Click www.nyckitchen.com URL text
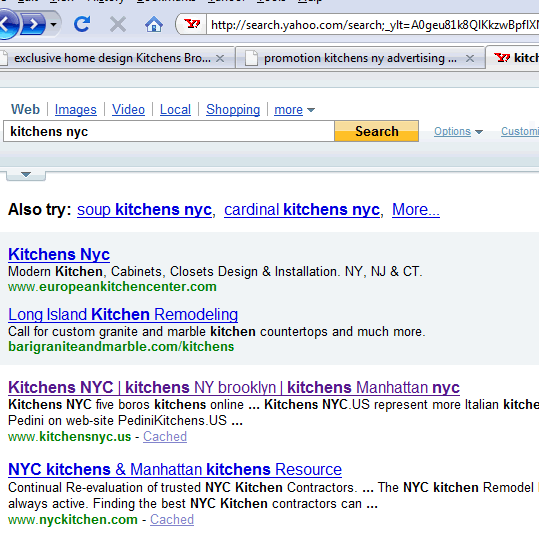The image size is (539, 536). 73,519
